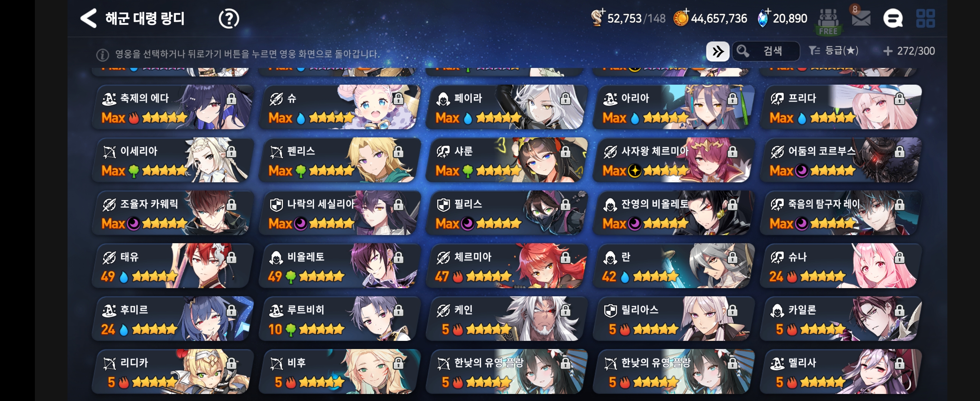The image size is (980, 401).
Task: Claim the FREE summon banner icon
Action: coord(828,22)
